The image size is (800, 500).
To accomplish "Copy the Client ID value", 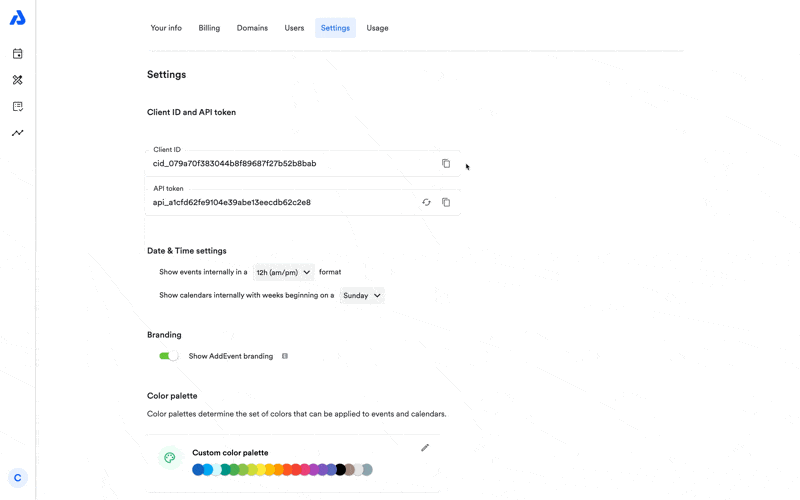I will [x=446, y=163].
